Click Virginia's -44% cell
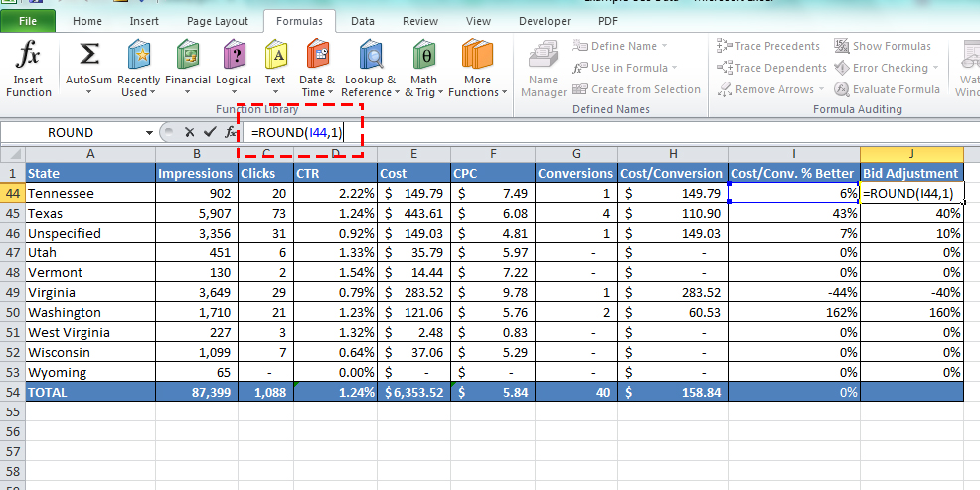Image resolution: width=980 pixels, height=490 pixels. (794, 292)
